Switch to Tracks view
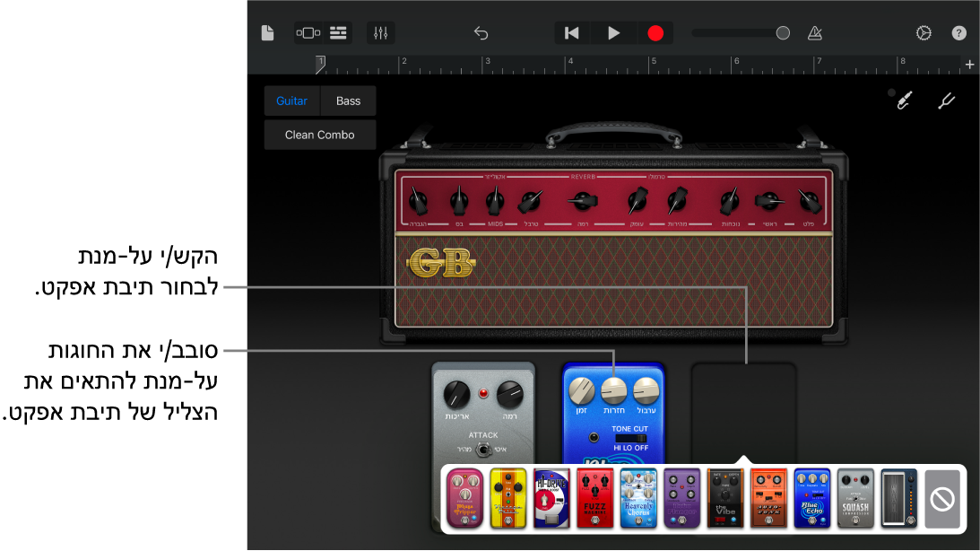 click(x=338, y=33)
